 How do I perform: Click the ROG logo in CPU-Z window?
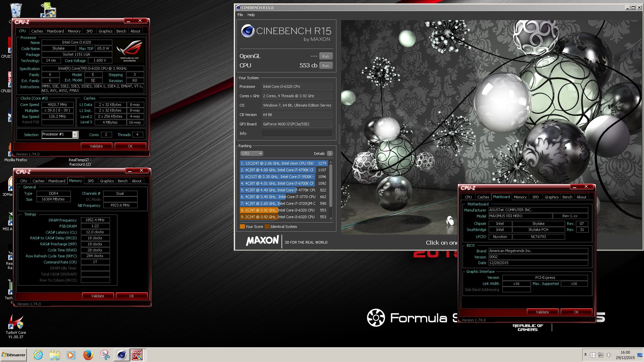129,51
